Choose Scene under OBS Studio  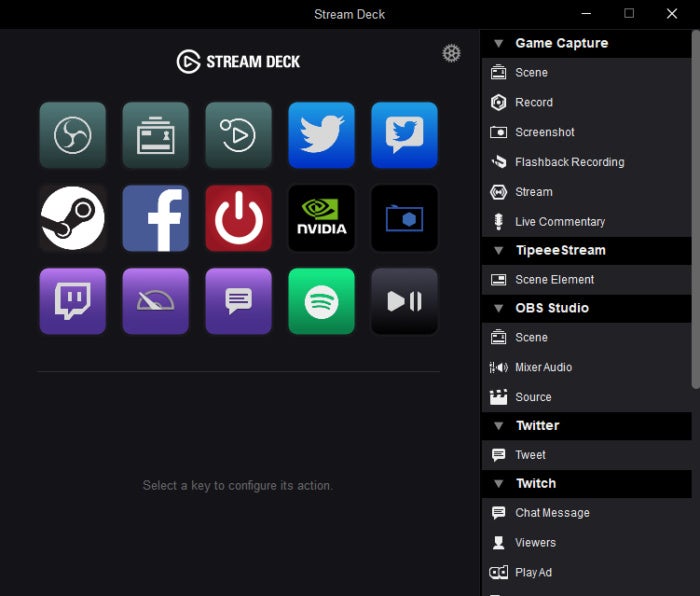(x=587, y=337)
